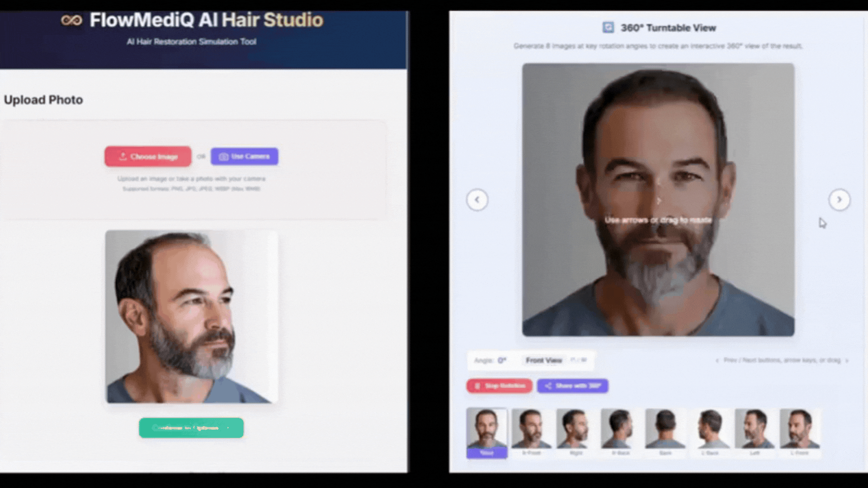Screen dimensions: 868x488
Task: Go to the previous rotation angle arrow
Action: (477, 200)
